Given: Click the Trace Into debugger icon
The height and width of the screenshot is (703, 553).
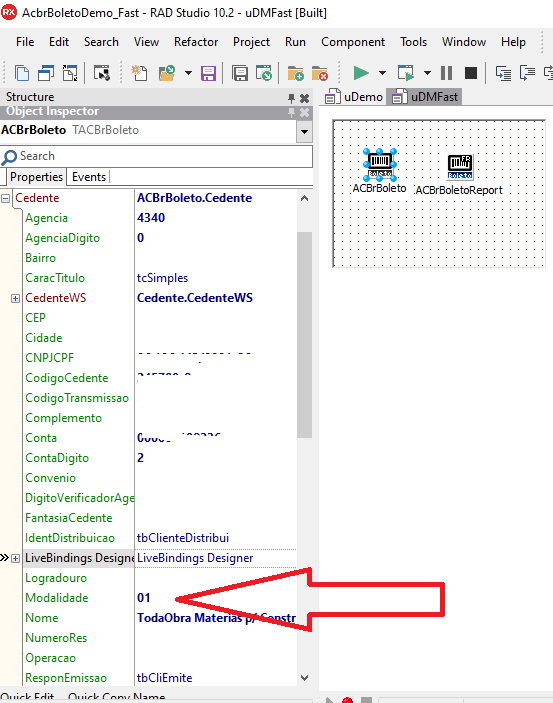Looking at the screenshot, I should click(503, 73).
